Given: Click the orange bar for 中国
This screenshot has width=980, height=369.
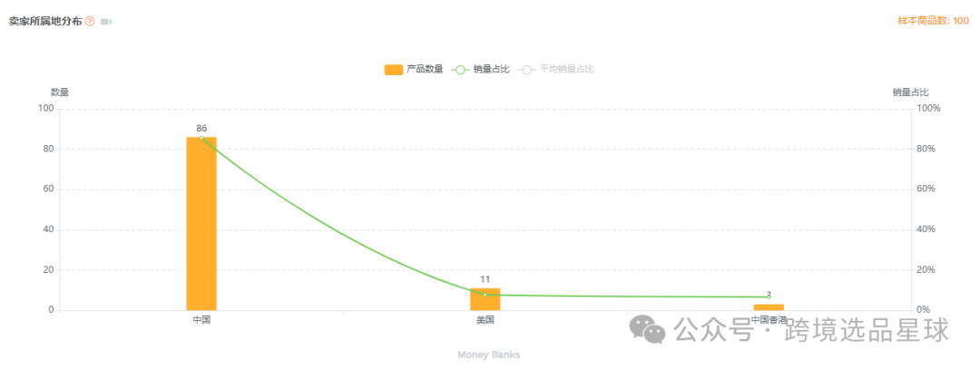Looking at the screenshot, I should (x=201, y=227).
